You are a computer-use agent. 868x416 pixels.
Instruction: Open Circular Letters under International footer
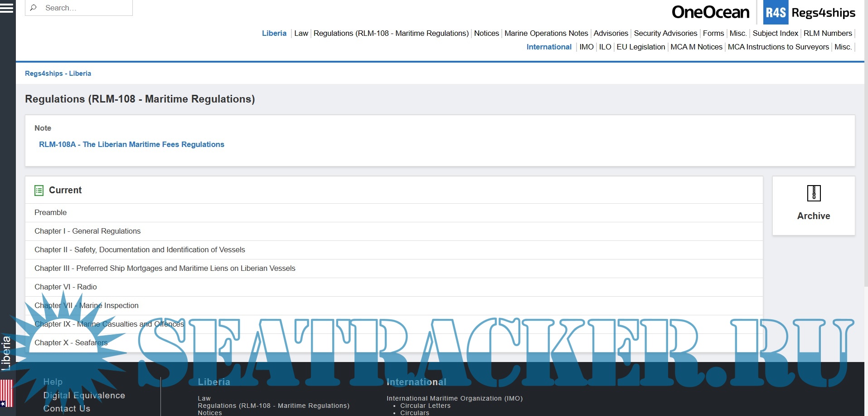click(425, 405)
